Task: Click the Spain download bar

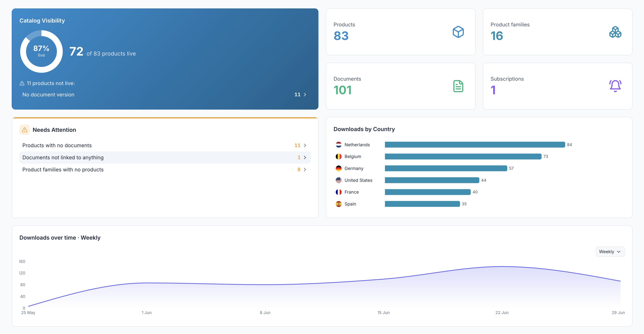Action: coord(422,204)
